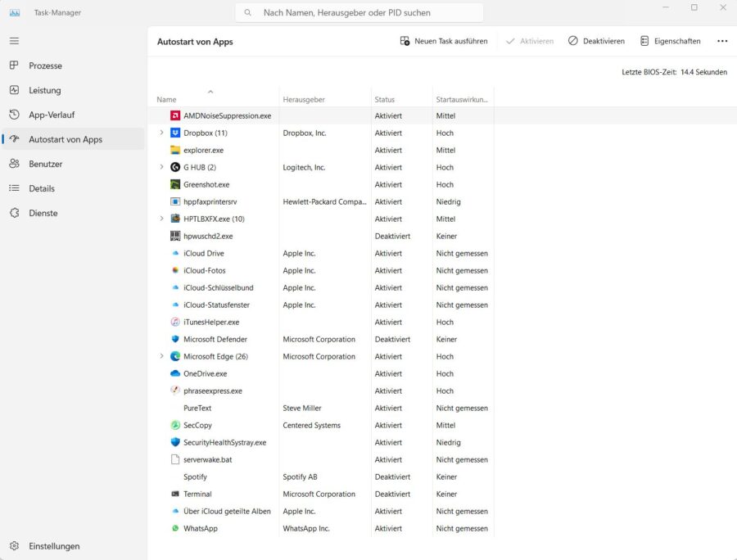Select the PureText row name
This screenshot has height=560, width=737.
197,408
